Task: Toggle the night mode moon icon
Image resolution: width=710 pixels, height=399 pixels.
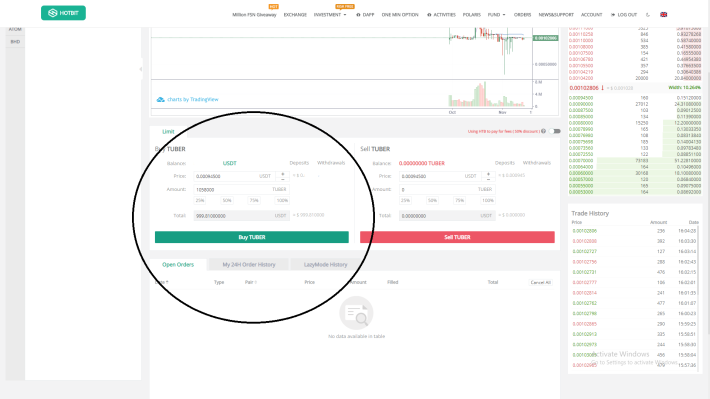Action: pos(648,14)
